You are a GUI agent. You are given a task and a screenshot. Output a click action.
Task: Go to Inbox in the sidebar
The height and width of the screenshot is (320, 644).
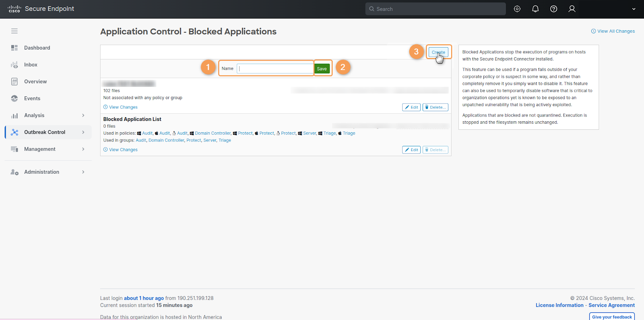pyautogui.click(x=31, y=65)
